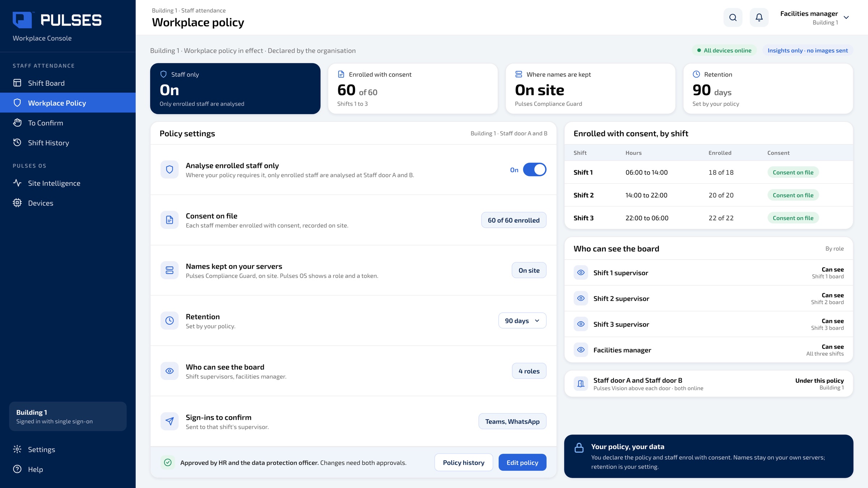Open Shift Board in sidebar
The height and width of the screenshot is (488, 868).
tap(68, 83)
